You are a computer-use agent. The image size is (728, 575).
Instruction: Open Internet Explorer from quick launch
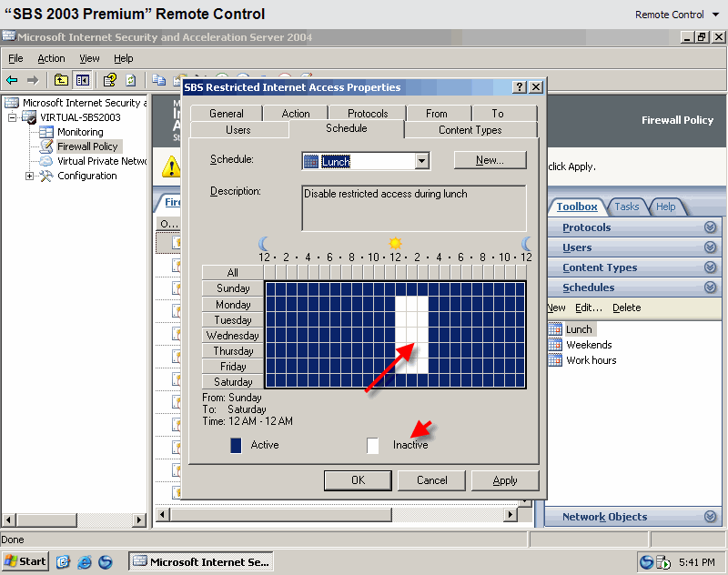coord(85,562)
